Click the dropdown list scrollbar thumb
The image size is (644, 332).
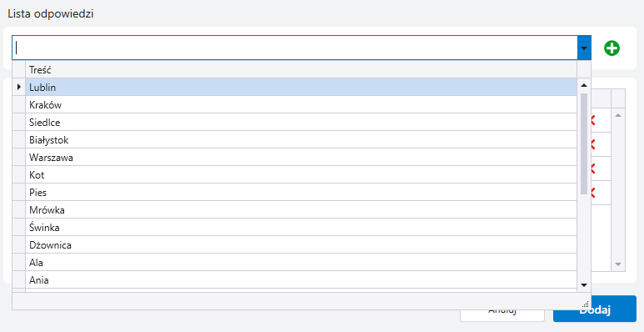[x=584, y=143]
